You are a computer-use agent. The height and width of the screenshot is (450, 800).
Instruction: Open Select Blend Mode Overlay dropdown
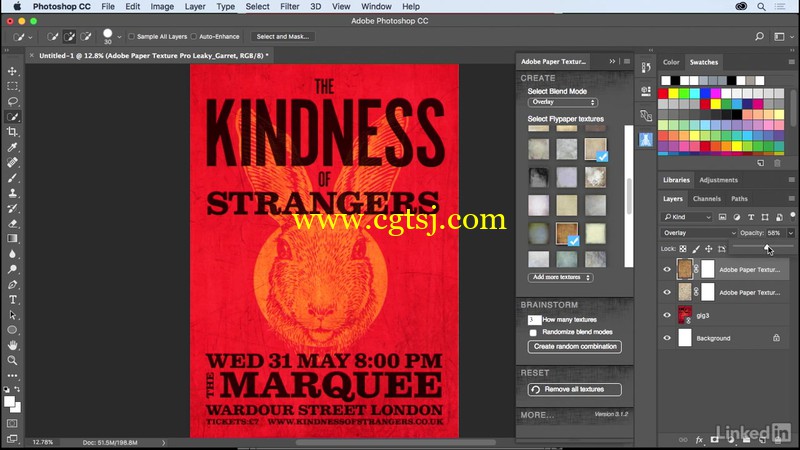(562, 102)
